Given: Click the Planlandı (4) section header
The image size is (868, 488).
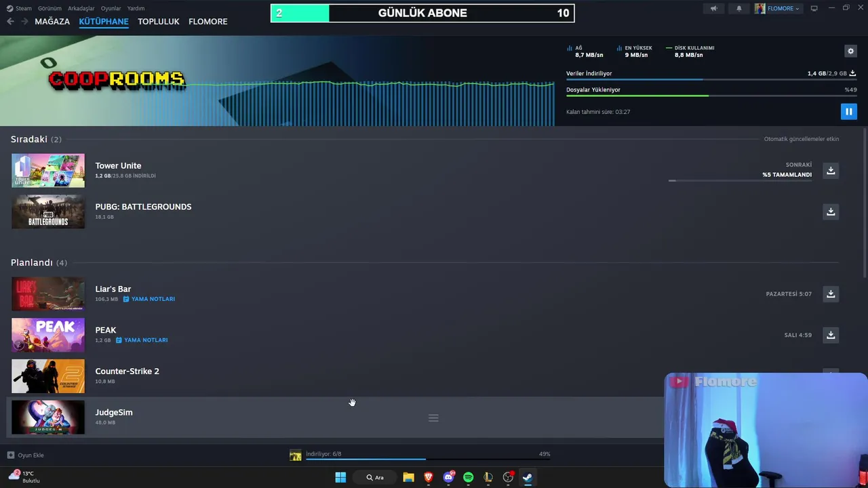Looking at the screenshot, I should (39, 262).
